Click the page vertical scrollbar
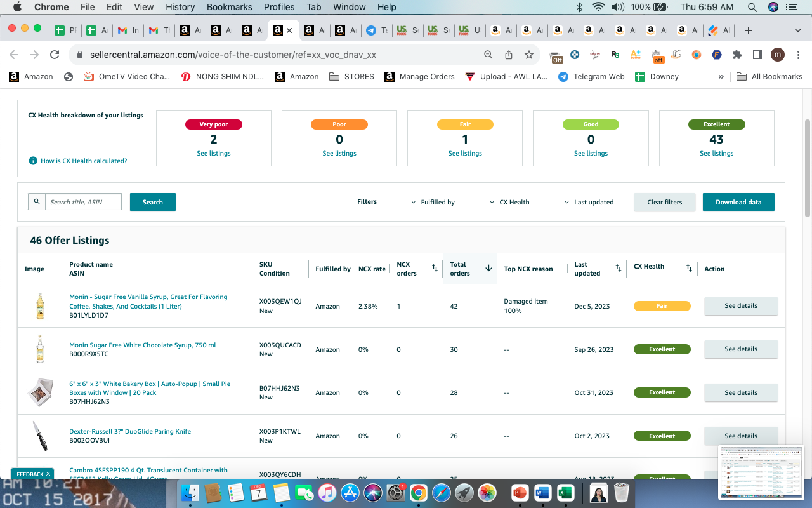 click(807, 168)
